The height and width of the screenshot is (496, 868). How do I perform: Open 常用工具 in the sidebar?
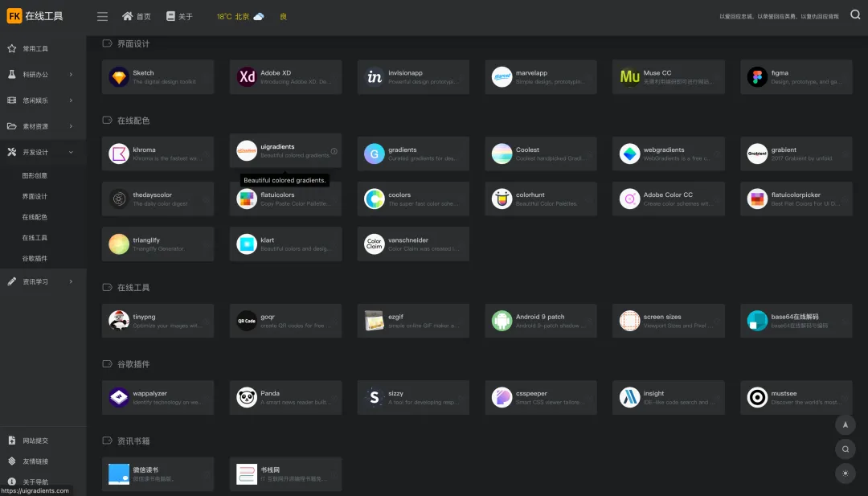pos(43,49)
